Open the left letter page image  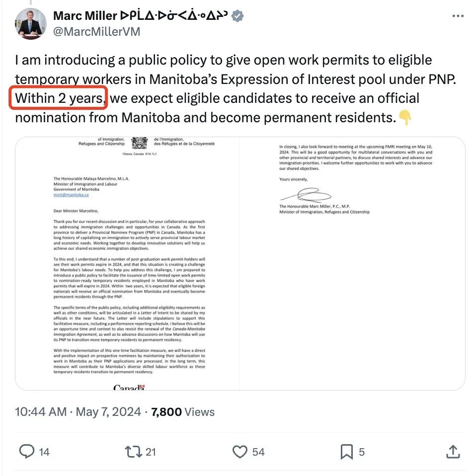click(127, 263)
